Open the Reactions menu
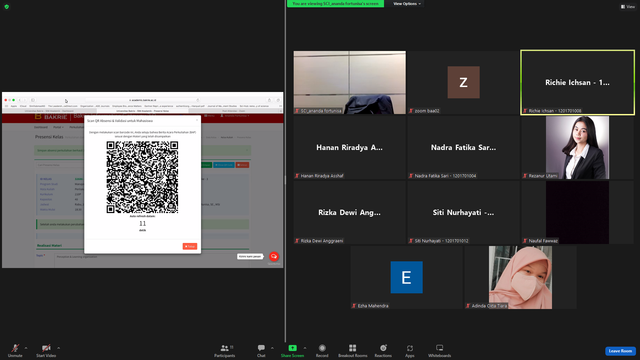The width and height of the screenshot is (640, 360). coord(383,351)
